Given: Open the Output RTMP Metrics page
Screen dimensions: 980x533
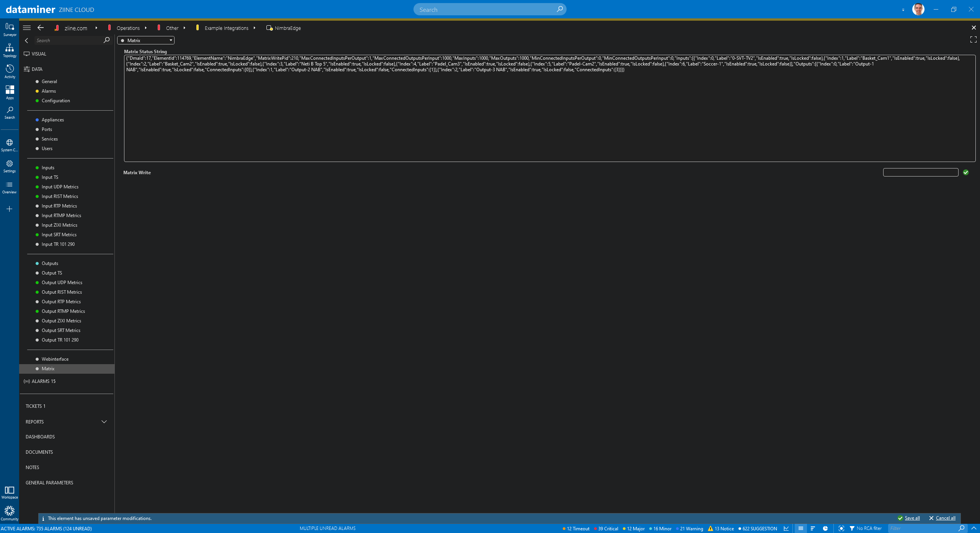Looking at the screenshot, I should 63,311.
